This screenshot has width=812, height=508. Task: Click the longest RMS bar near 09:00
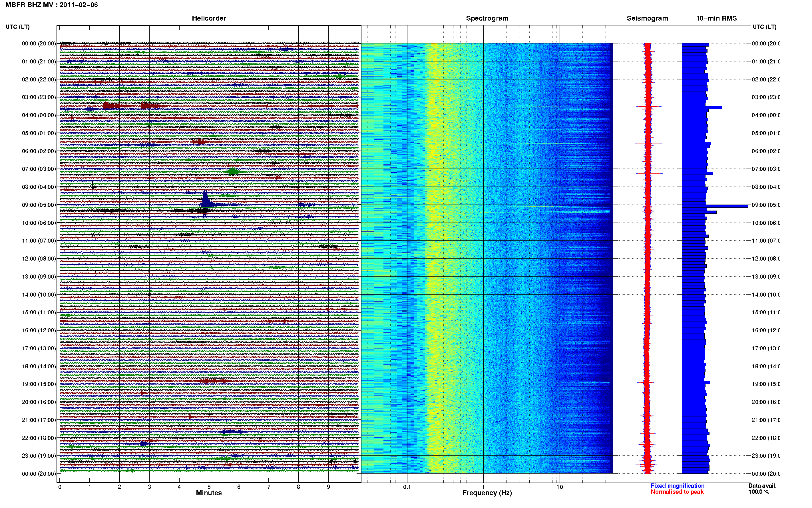coord(715,206)
